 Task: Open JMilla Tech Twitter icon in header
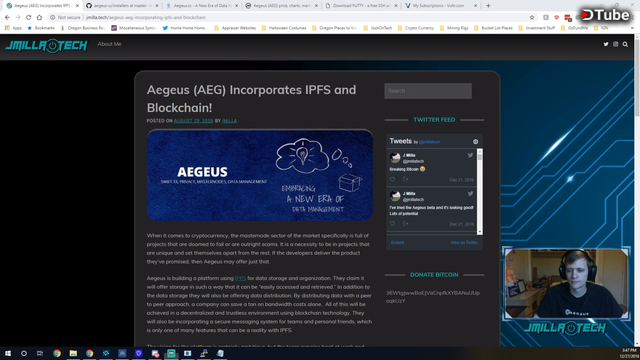click(x=606, y=44)
